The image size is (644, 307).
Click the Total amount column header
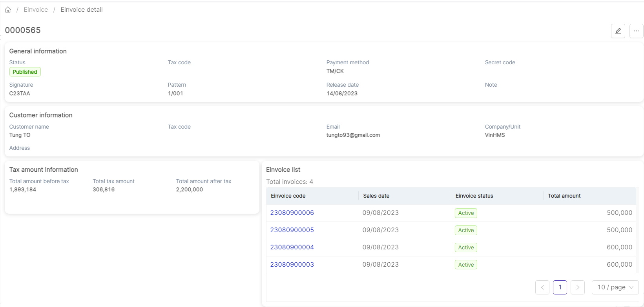click(x=564, y=196)
